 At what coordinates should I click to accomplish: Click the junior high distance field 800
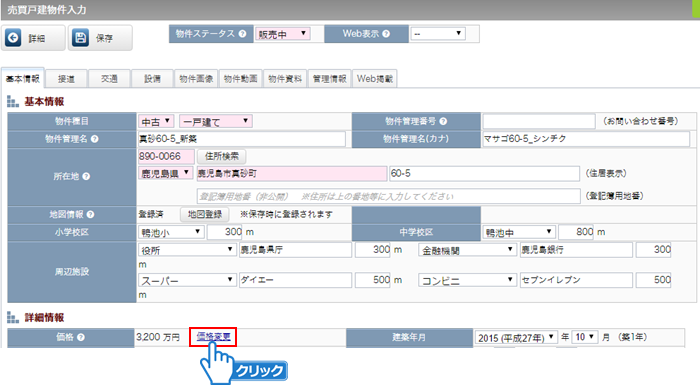coord(576,232)
